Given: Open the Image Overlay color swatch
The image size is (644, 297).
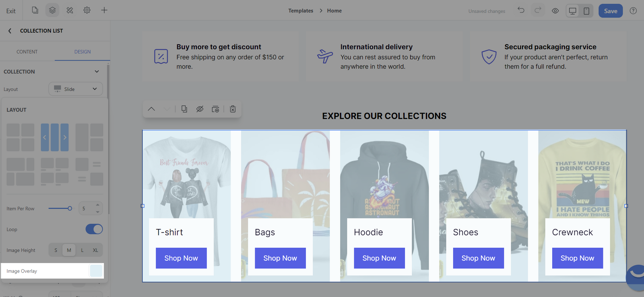Looking at the screenshot, I should (96, 271).
